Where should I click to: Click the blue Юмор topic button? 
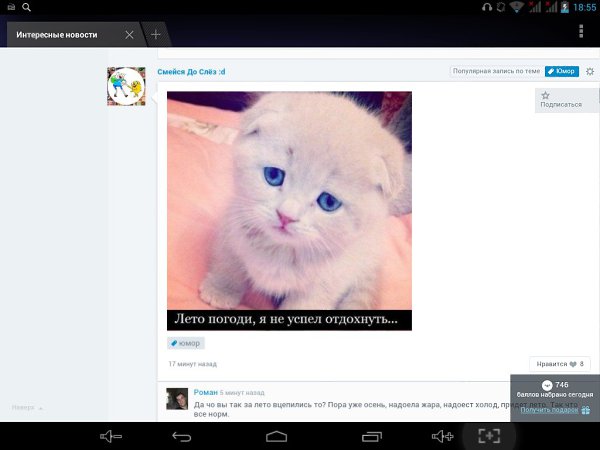click(x=562, y=72)
